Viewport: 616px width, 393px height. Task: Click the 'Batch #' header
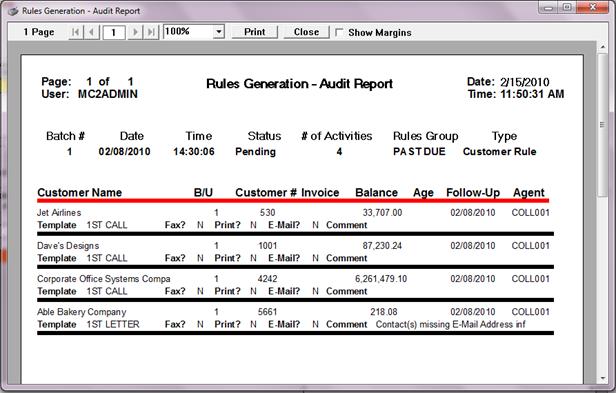pyautogui.click(x=65, y=136)
